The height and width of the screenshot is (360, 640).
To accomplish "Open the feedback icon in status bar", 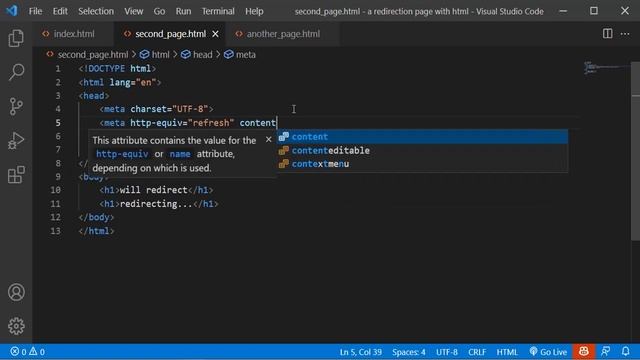I will click(x=606, y=351).
